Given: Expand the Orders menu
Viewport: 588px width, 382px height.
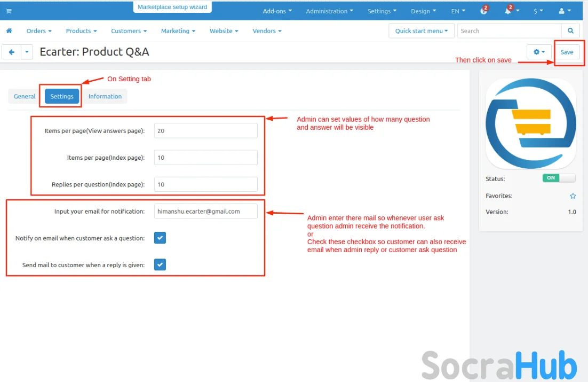Looking at the screenshot, I should 39,31.
